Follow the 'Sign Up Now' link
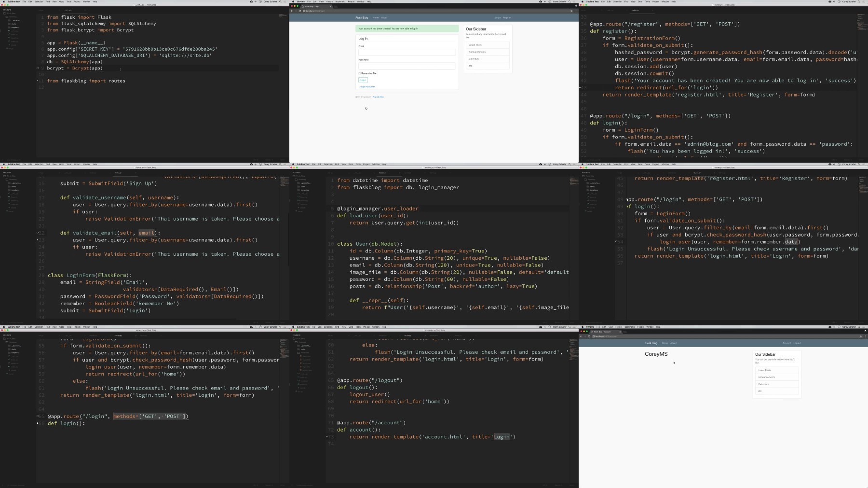Viewport: 868px width, 488px height. [x=378, y=97]
